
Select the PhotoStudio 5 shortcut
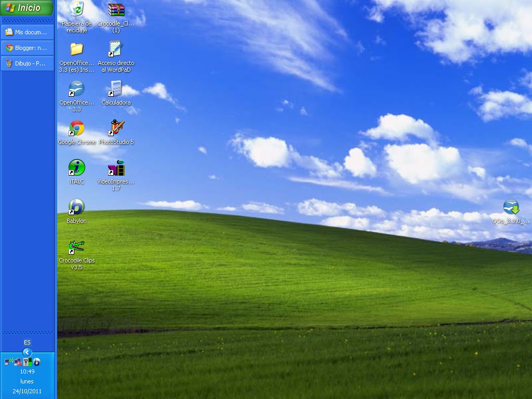pos(116,132)
